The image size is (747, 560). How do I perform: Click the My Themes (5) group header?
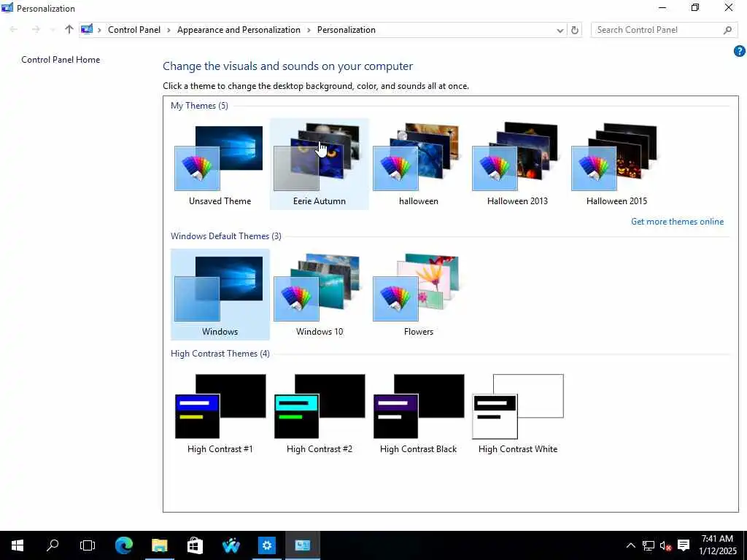point(199,106)
